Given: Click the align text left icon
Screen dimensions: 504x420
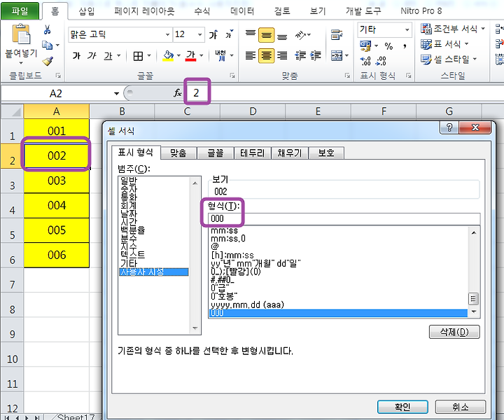Looking at the screenshot, I should tap(251, 55).
